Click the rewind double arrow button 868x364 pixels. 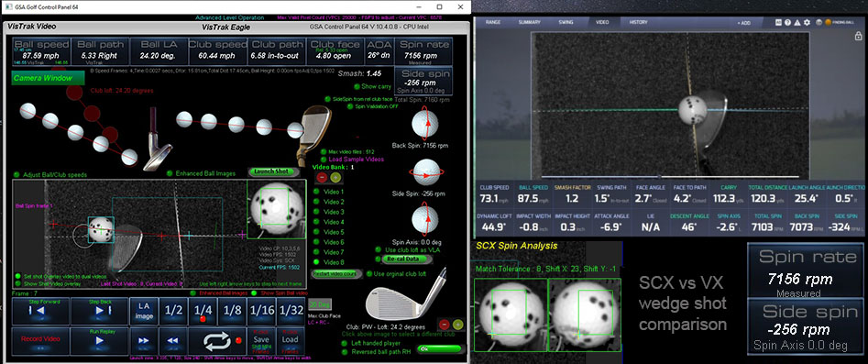172,341
